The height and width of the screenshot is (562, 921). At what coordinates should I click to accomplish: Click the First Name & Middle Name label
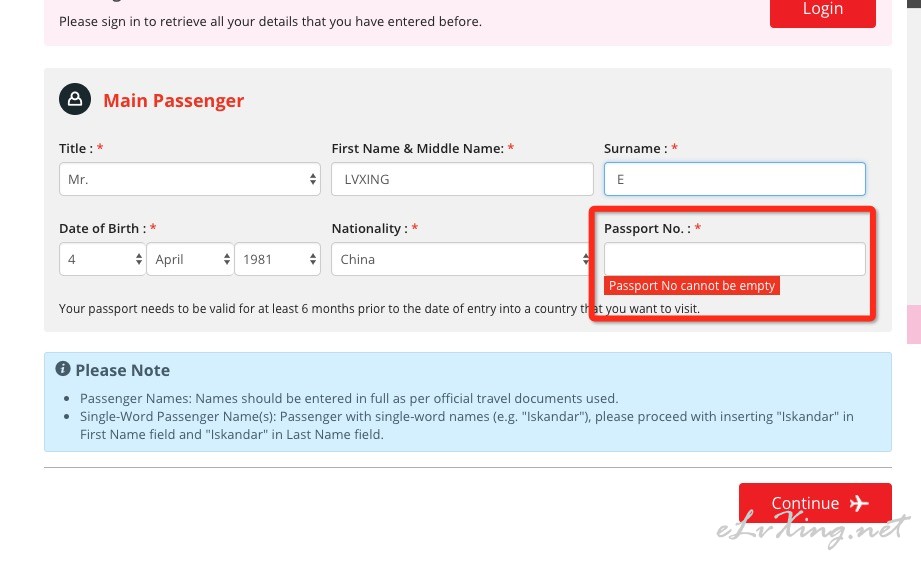pyautogui.click(x=418, y=149)
